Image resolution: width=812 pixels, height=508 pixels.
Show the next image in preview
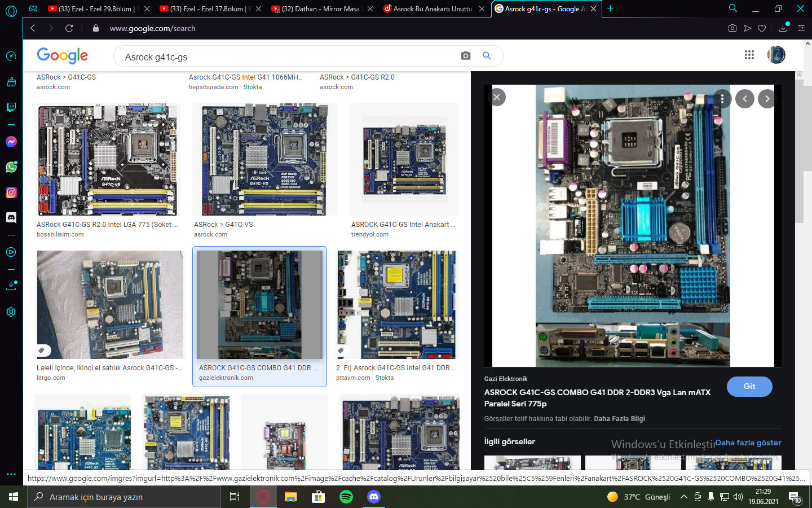767,99
